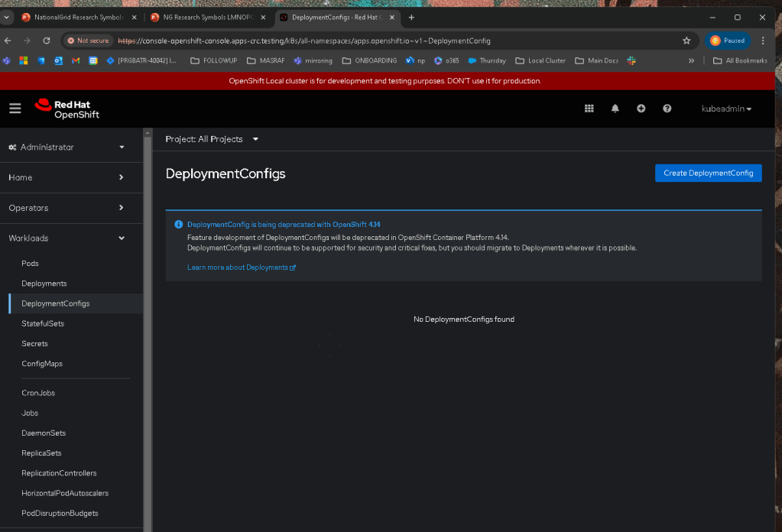Click the plus import YAML icon
This screenshot has width=782, height=532.
641,109
